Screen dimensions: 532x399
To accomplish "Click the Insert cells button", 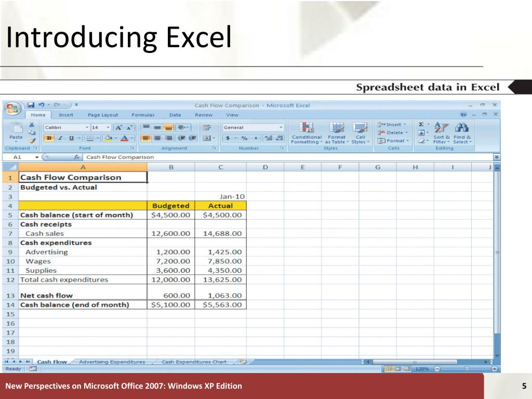I will pos(393,125).
